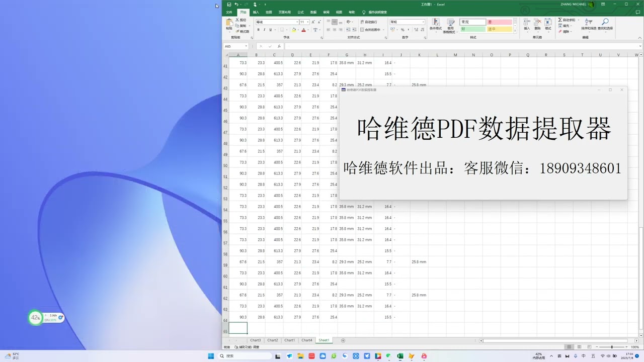Increase decimal places icon
644x362 pixels.
416,30
